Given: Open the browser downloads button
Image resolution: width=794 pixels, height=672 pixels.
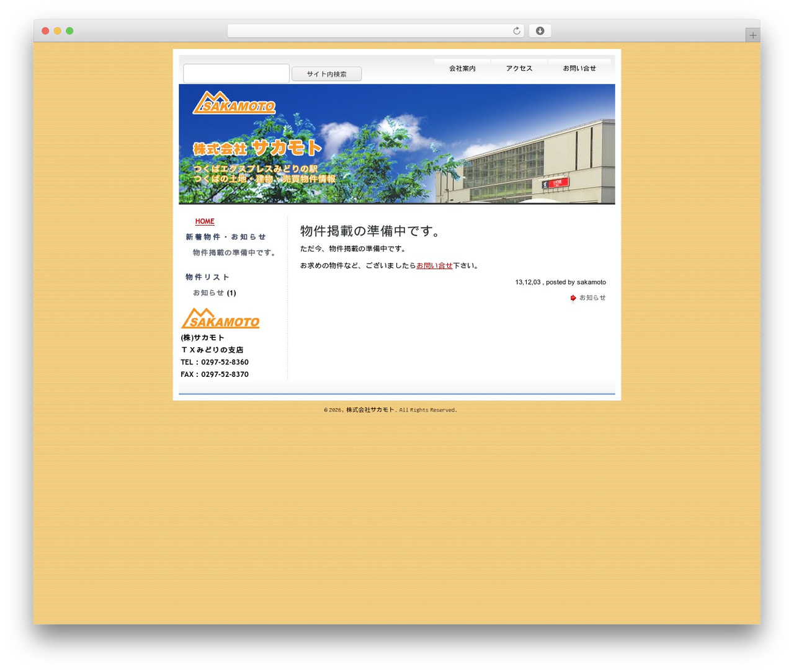Looking at the screenshot, I should pyautogui.click(x=540, y=31).
